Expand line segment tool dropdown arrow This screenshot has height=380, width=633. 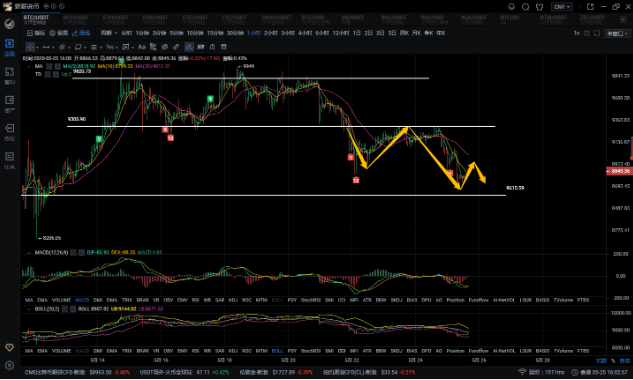point(53,48)
